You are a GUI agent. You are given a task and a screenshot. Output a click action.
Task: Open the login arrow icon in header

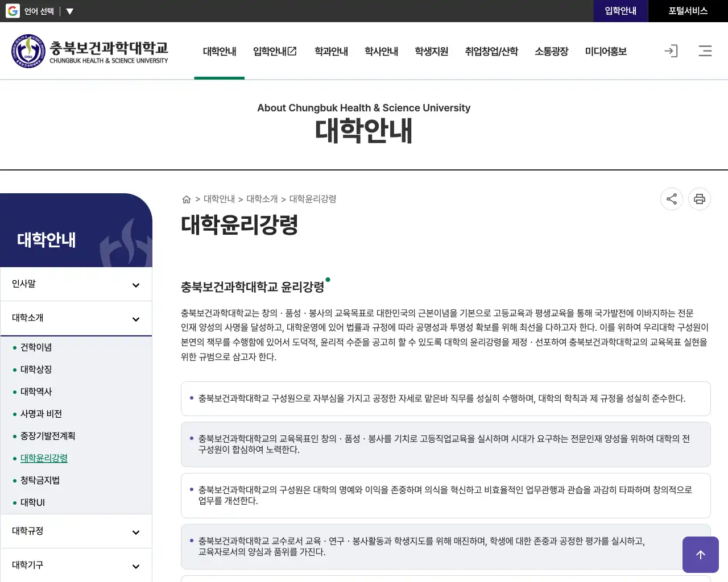click(x=671, y=51)
